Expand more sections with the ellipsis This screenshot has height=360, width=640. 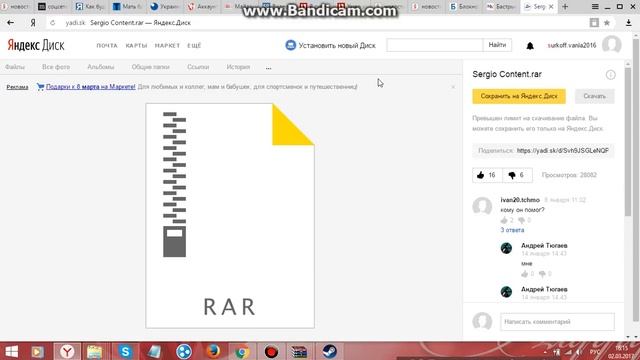click(x=268, y=68)
